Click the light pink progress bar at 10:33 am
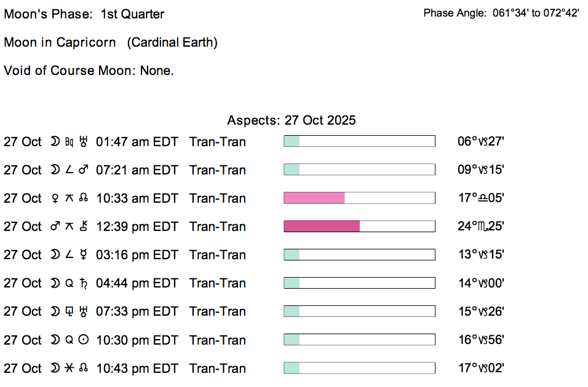Viewport: 588px width, 387px height. [314, 198]
